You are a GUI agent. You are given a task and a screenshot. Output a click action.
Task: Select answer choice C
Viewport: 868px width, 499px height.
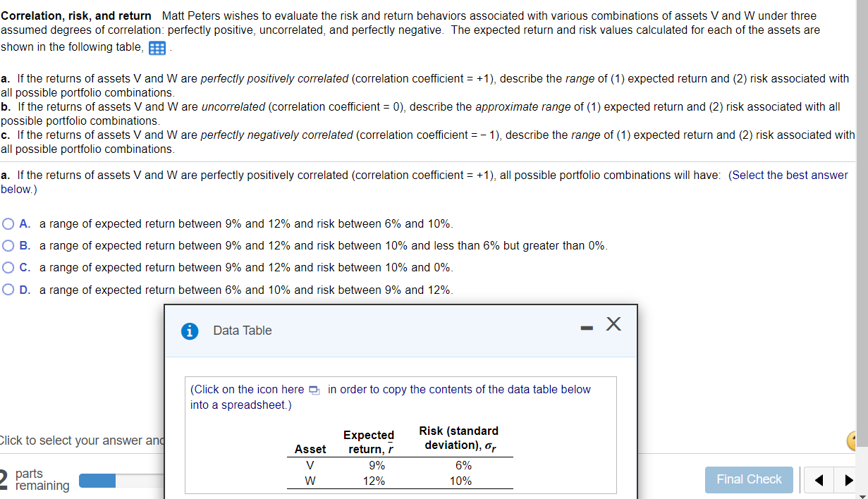tap(8, 267)
